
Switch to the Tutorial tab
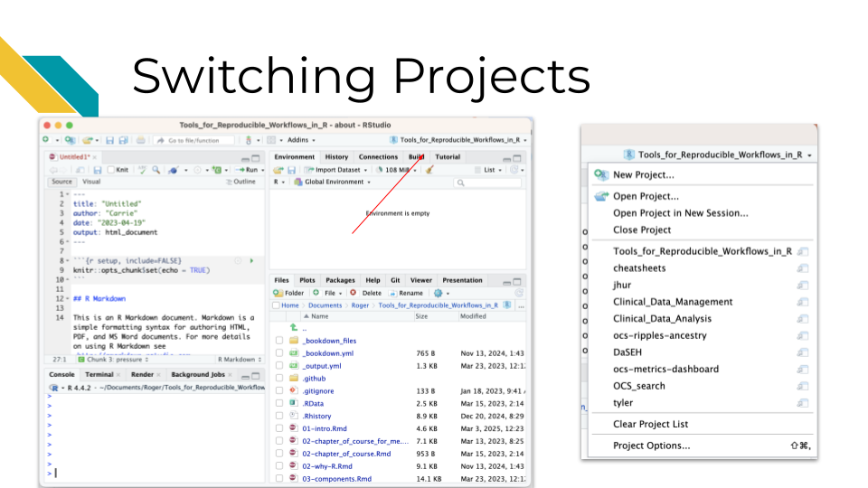tap(448, 157)
